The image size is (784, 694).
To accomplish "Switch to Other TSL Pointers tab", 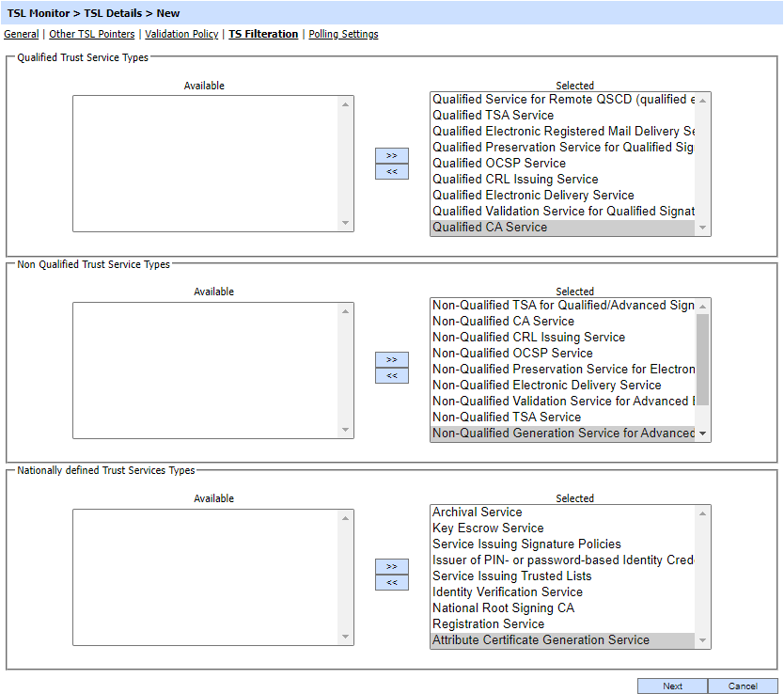I will point(92,34).
